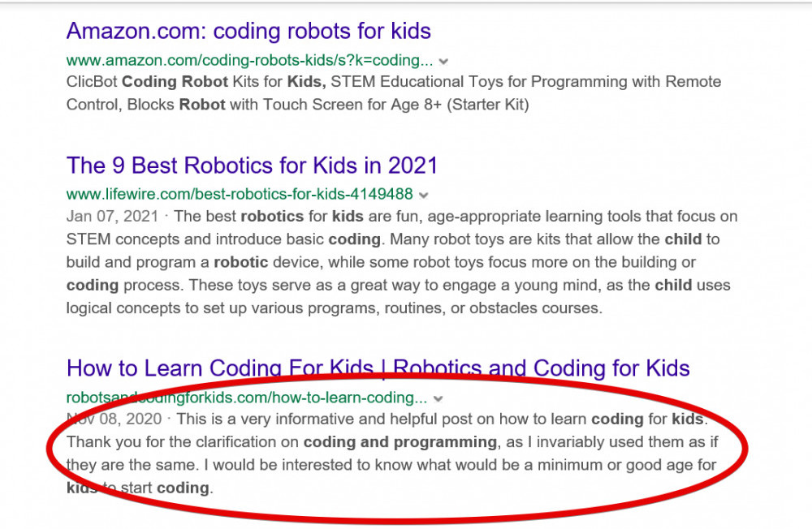Open the dropdown arrow next to the Lifewire URL
812x529 pixels.
pyautogui.click(x=424, y=196)
